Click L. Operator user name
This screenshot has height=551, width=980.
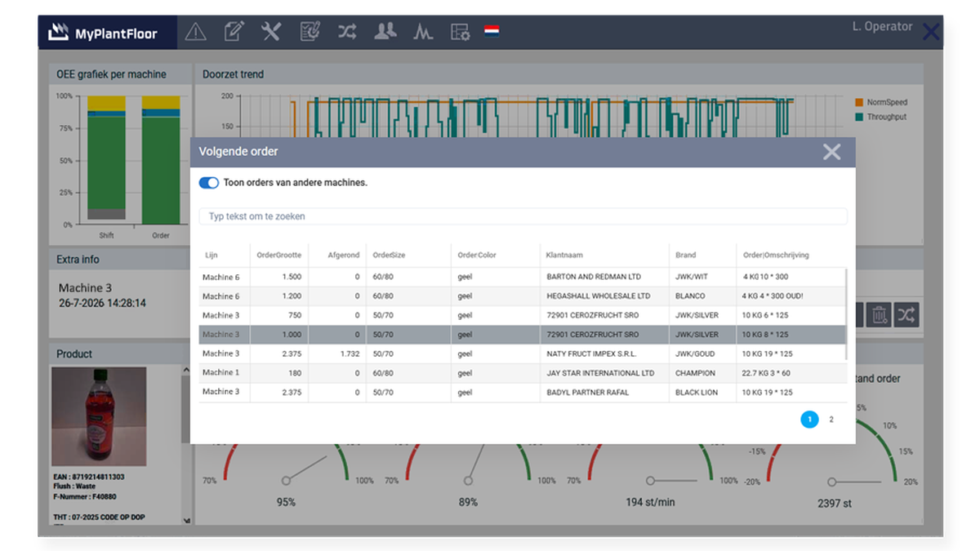[882, 27]
